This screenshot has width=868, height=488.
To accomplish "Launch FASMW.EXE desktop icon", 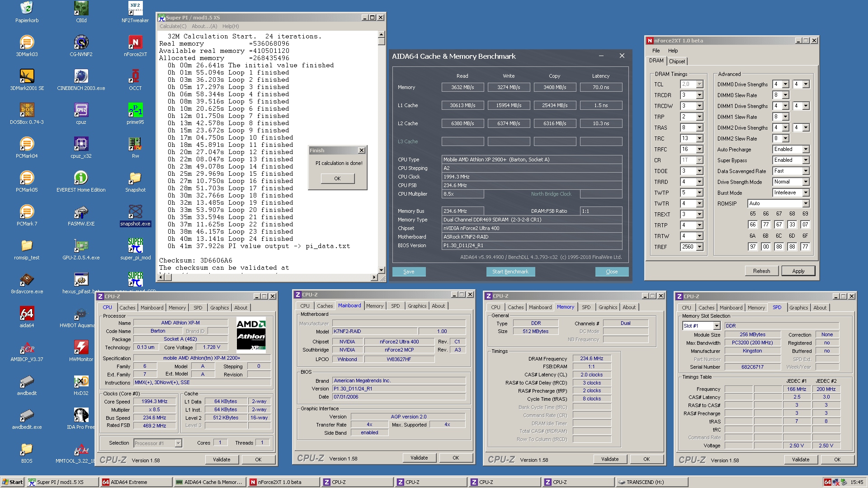I will point(81,215).
